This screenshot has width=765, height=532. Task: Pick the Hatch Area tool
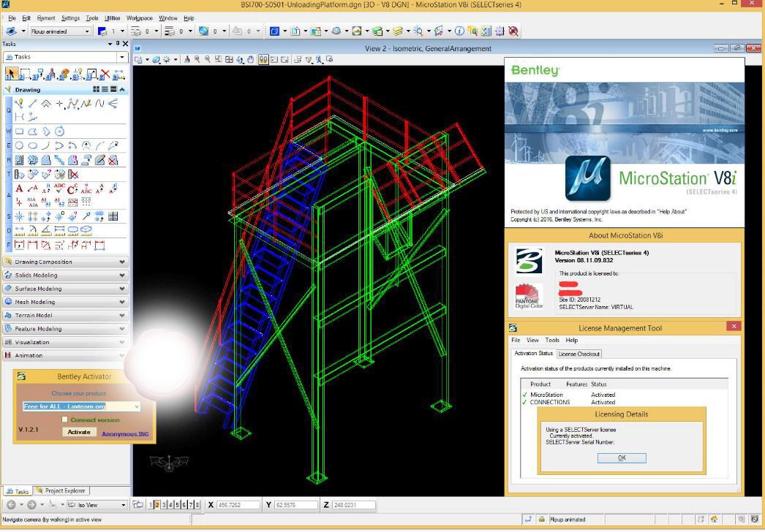[x=20, y=160]
